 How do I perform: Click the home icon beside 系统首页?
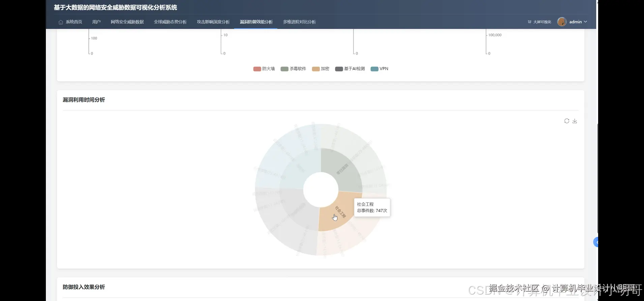[x=61, y=22]
